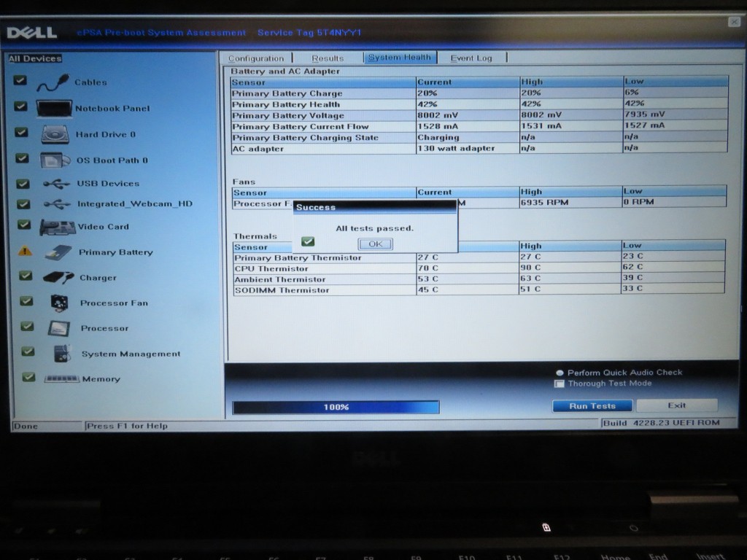747x560 pixels.
Task: Click the CPU Thermistor row label
Action: click(x=271, y=268)
